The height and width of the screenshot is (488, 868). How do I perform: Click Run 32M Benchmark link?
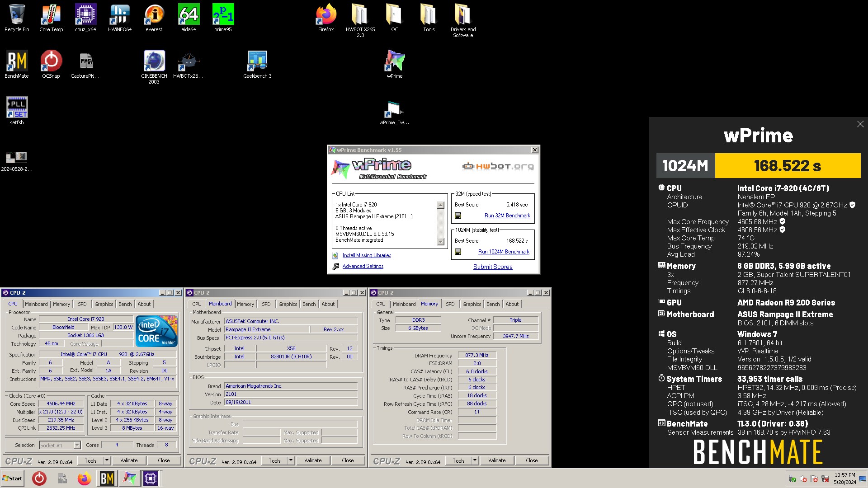click(x=507, y=216)
